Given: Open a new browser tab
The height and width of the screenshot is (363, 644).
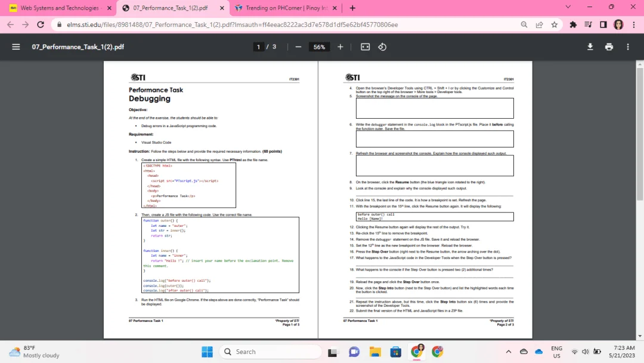Looking at the screenshot, I should click(x=352, y=8).
